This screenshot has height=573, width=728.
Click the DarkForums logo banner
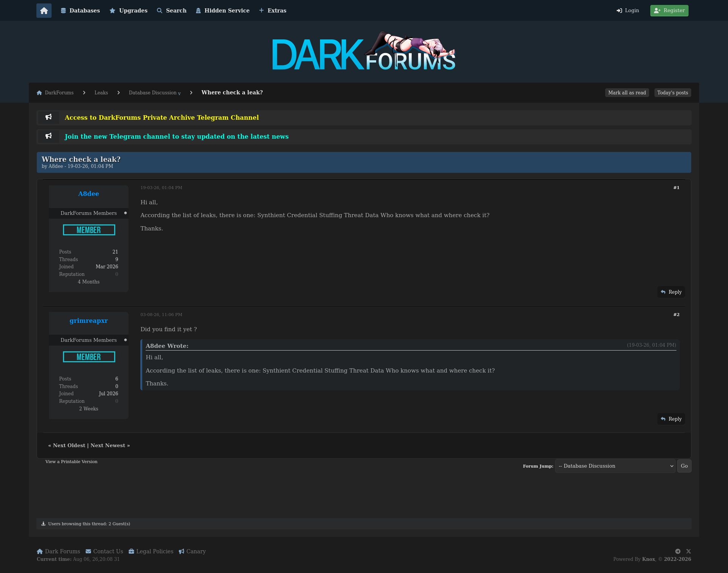click(x=364, y=52)
